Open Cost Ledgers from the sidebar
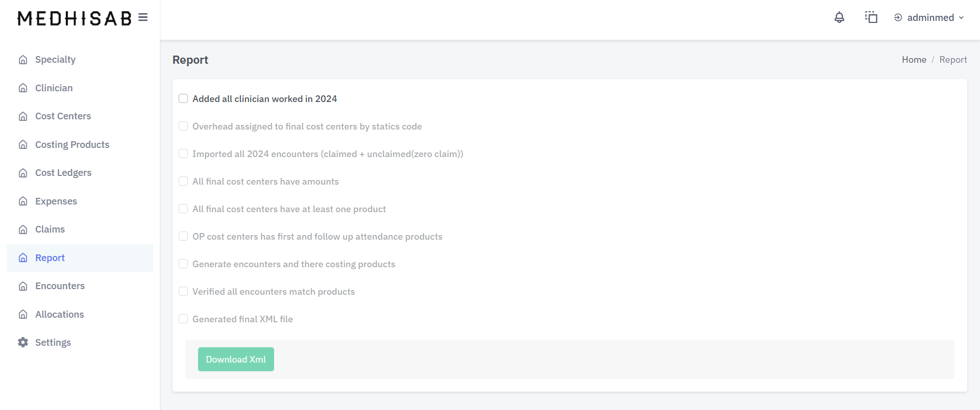This screenshot has height=410, width=980. pos(63,173)
